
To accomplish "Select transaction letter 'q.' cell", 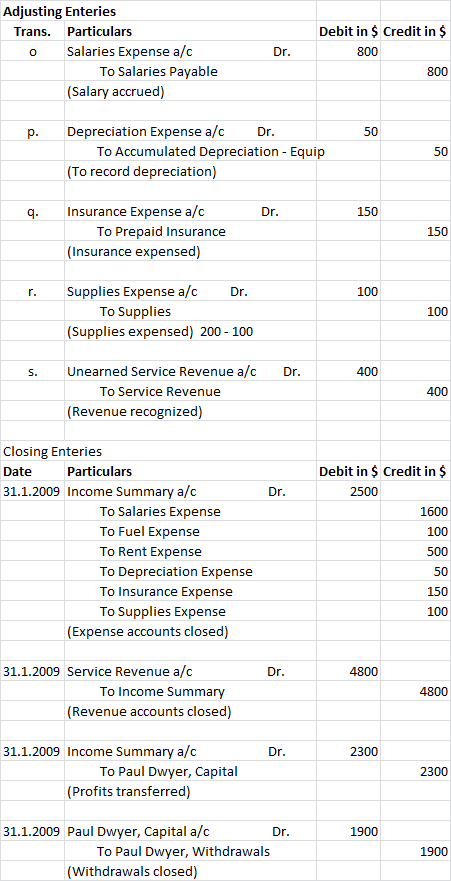I will [33, 212].
